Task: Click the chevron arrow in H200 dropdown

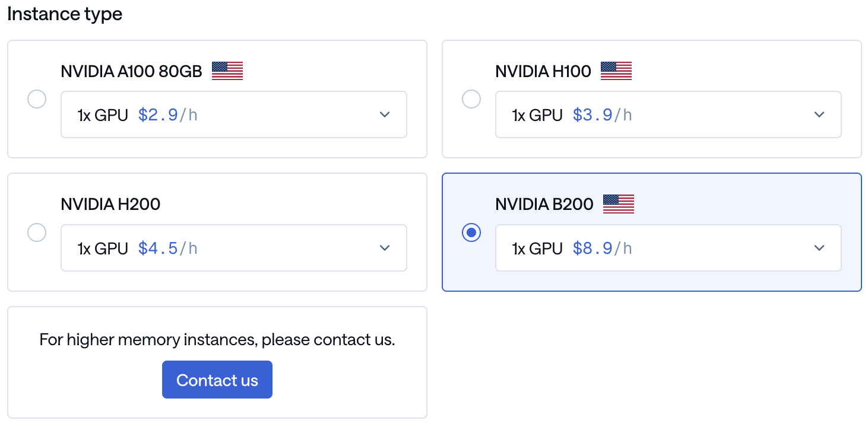Action: tap(385, 248)
